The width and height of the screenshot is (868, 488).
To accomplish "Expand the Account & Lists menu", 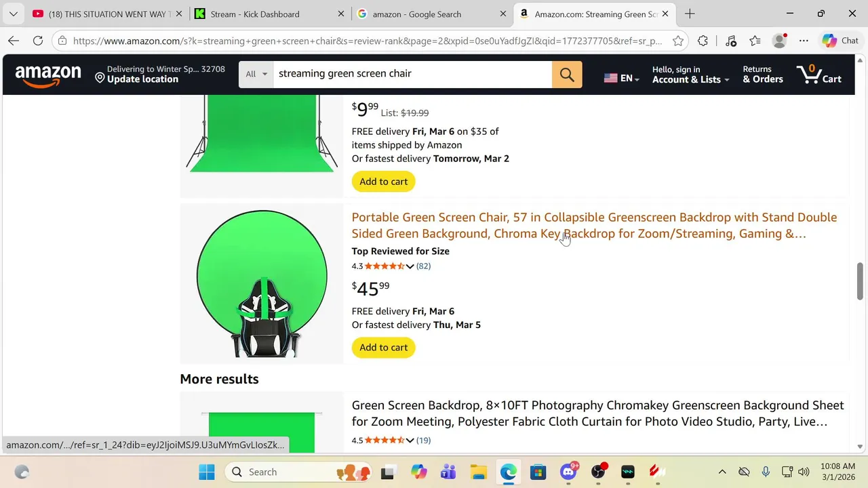I will [690, 75].
